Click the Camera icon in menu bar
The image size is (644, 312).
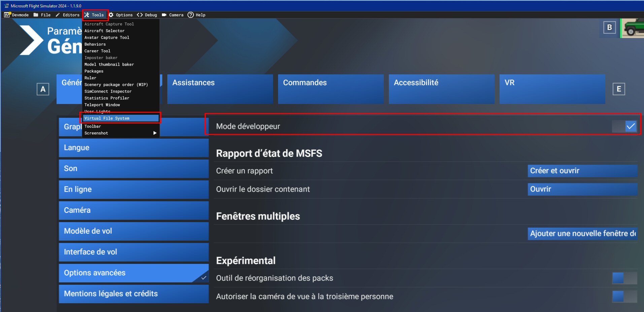(x=164, y=15)
